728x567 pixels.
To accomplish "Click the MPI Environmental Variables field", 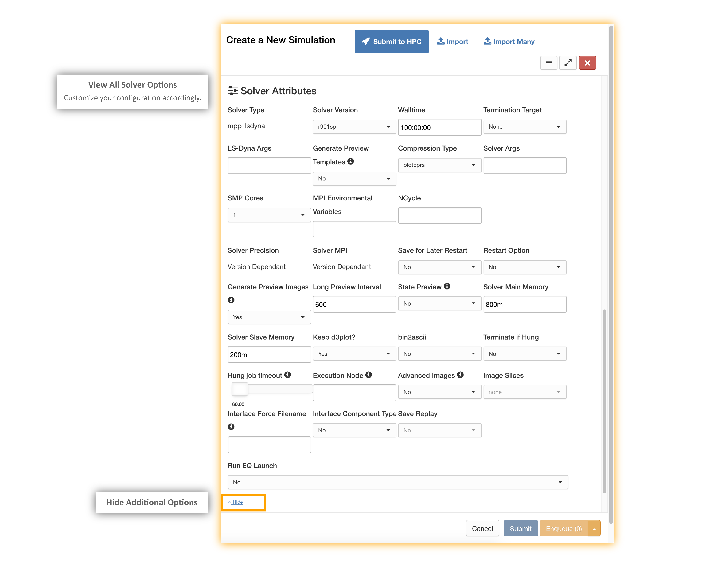I will pyautogui.click(x=354, y=229).
